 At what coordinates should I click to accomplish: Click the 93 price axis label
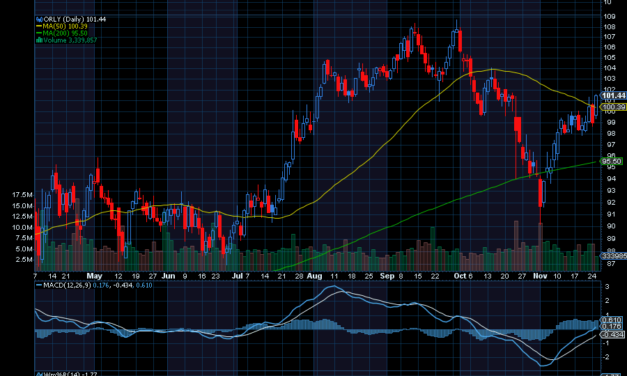611,190
